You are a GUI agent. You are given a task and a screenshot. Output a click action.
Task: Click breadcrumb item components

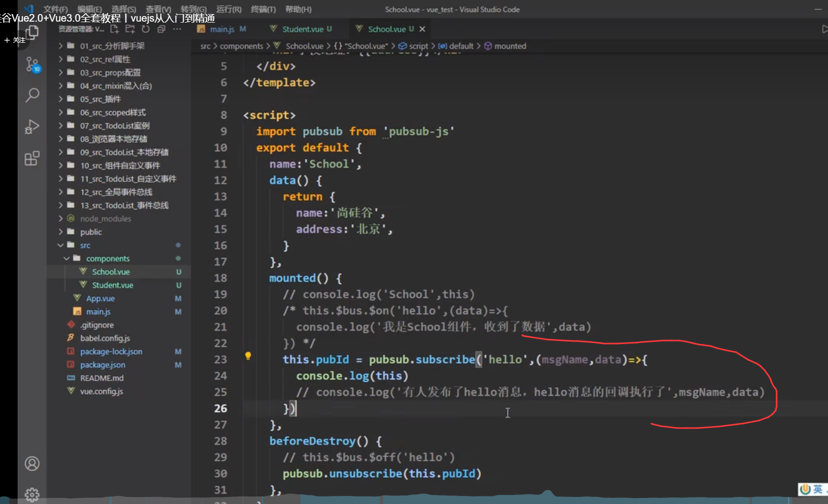coord(242,46)
